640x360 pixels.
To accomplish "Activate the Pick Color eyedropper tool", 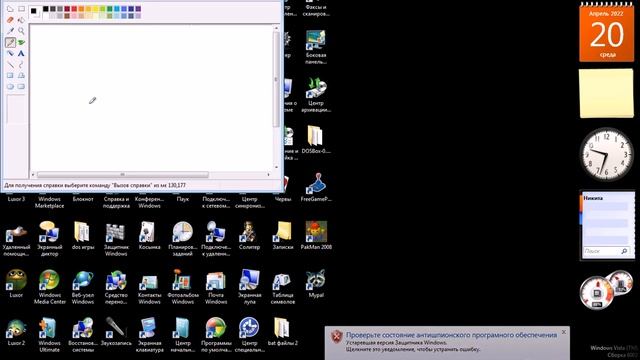I will (10, 31).
